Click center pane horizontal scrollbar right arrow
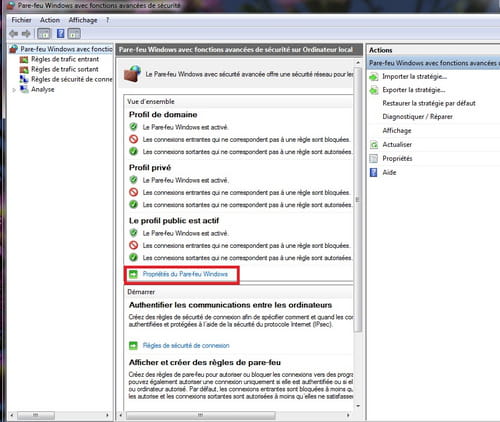500x422 pixels. (x=348, y=415)
